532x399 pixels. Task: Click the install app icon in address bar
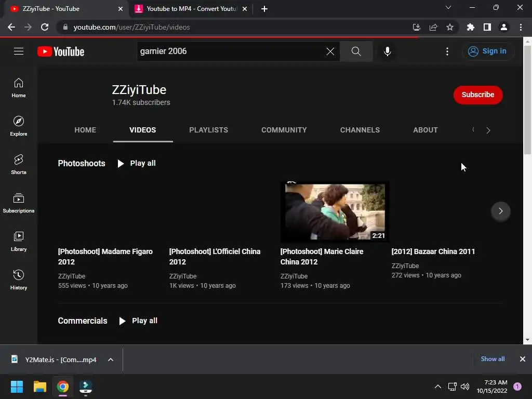416,27
